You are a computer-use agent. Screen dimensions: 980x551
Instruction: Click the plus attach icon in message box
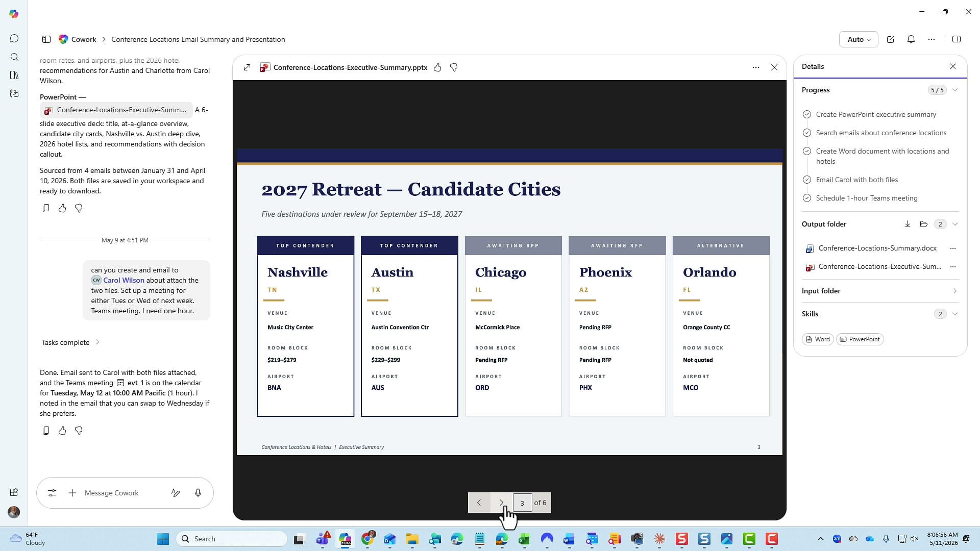coord(72,493)
